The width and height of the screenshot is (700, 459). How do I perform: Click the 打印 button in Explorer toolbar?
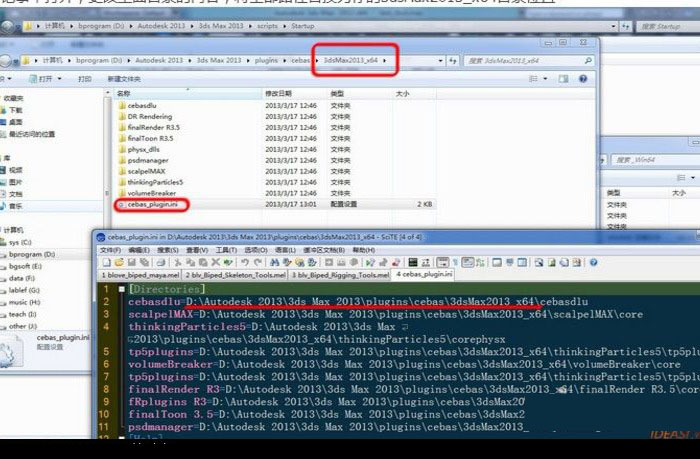[x=85, y=79]
